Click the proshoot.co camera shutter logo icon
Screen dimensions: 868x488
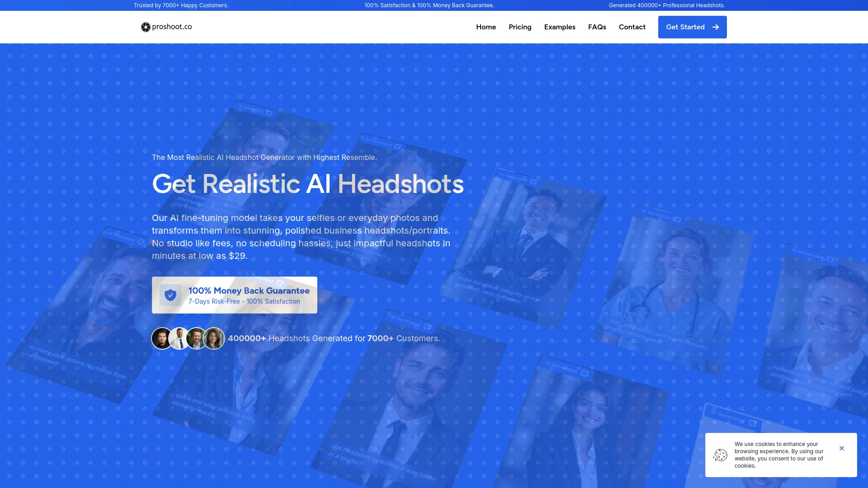[x=146, y=27]
